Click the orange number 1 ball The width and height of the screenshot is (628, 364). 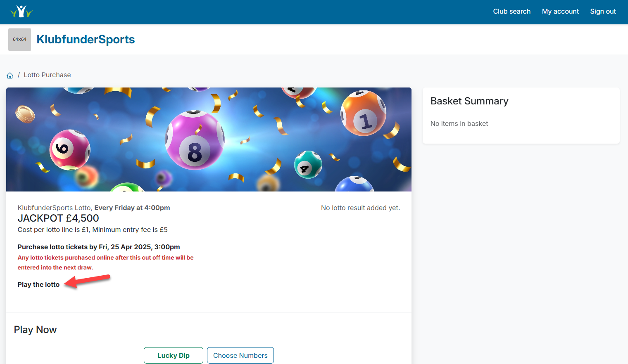click(363, 114)
